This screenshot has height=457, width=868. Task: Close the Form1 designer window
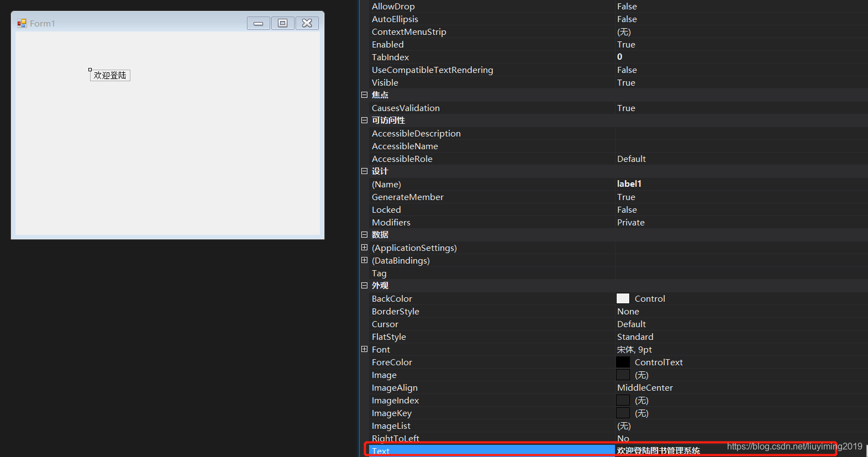click(307, 23)
